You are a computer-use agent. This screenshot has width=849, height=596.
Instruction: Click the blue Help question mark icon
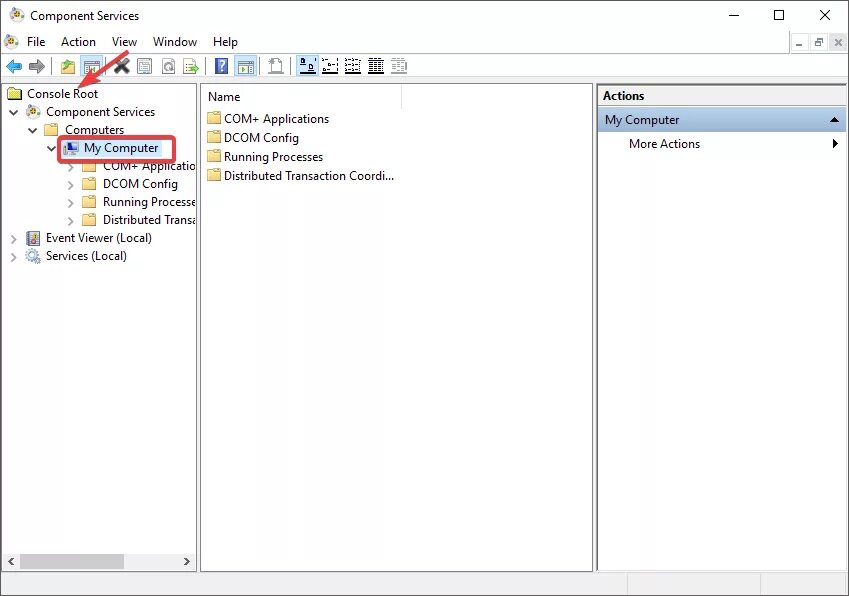pos(221,66)
